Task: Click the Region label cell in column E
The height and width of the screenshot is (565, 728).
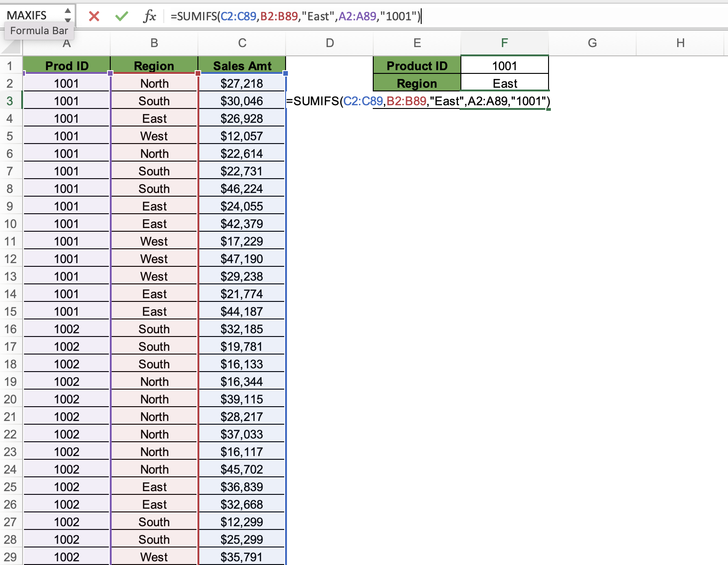Action: pos(417,84)
